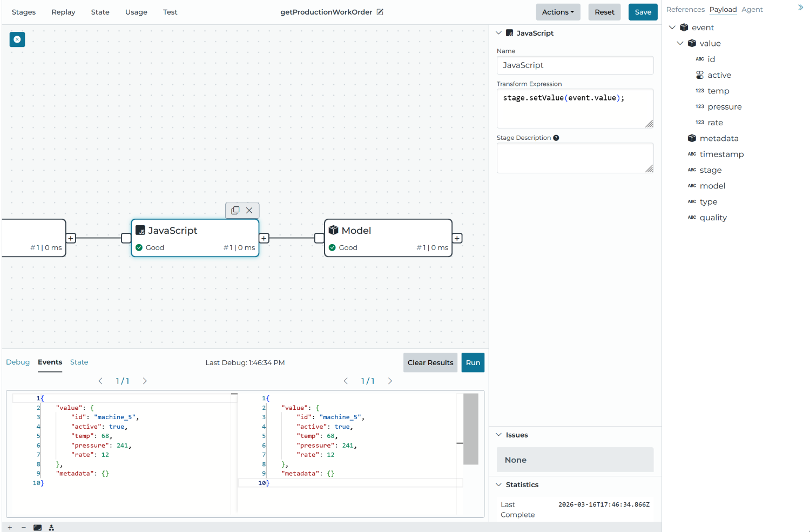Screen dimensions: 810x532
Task: Click the Save button
Action: coord(643,12)
